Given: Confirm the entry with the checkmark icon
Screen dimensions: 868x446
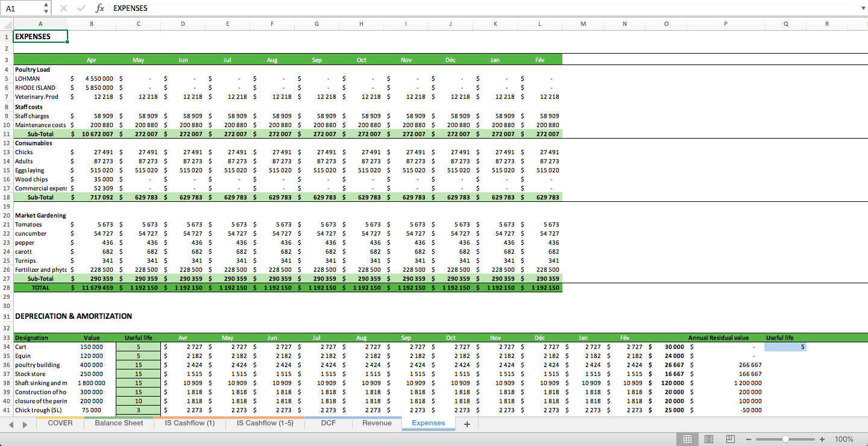Looking at the screenshot, I should 81,8.
